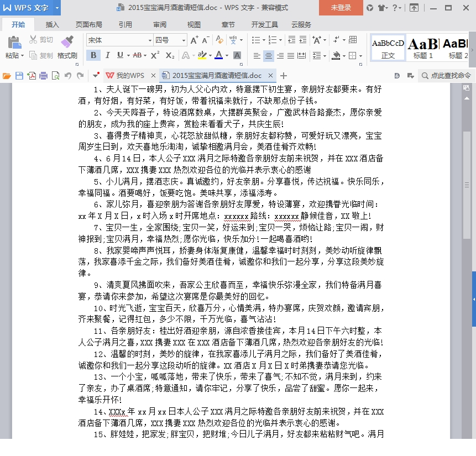Click the Paste clipboard icon
Image resolution: width=476 pixels, height=456 pixels.
pos(14,43)
